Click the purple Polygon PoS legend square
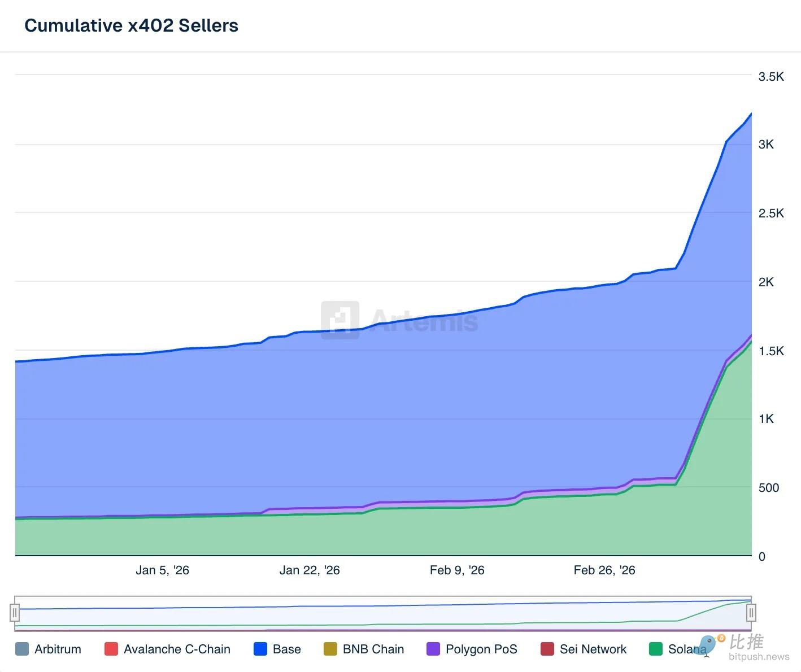Viewport: 801px width, 672px height. coord(433,649)
